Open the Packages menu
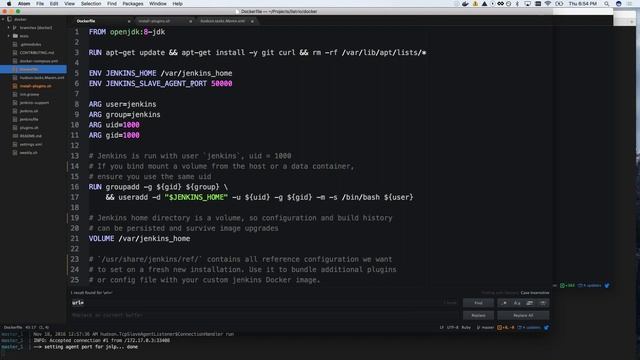640x360 pixels. pos(133,4)
